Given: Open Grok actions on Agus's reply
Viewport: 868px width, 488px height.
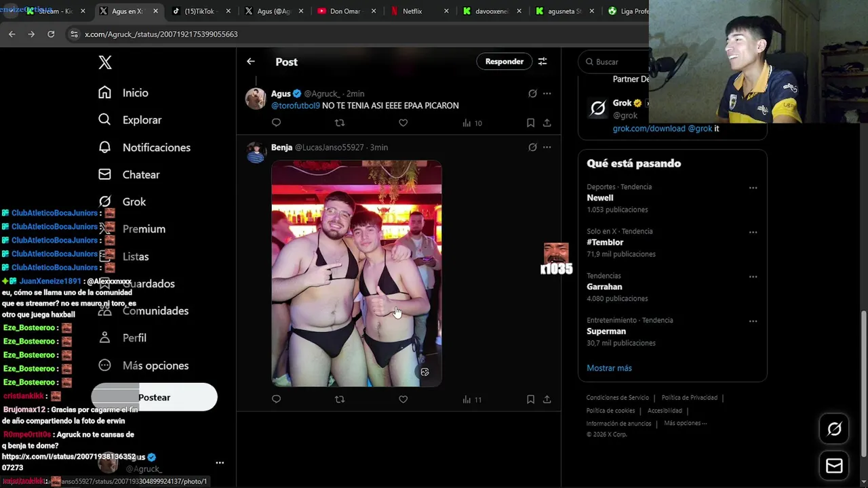Looking at the screenshot, I should pyautogui.click(x=532, y=94).
